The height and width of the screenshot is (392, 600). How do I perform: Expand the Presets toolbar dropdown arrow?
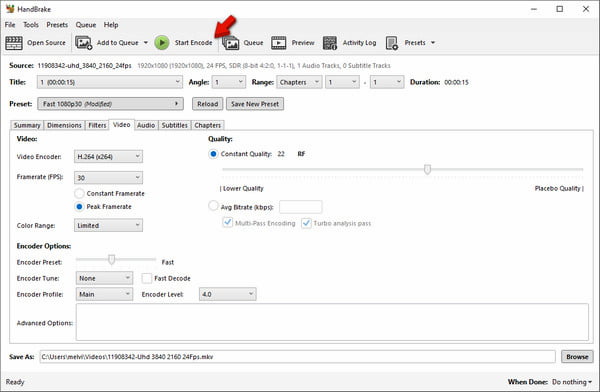(433, 42)
